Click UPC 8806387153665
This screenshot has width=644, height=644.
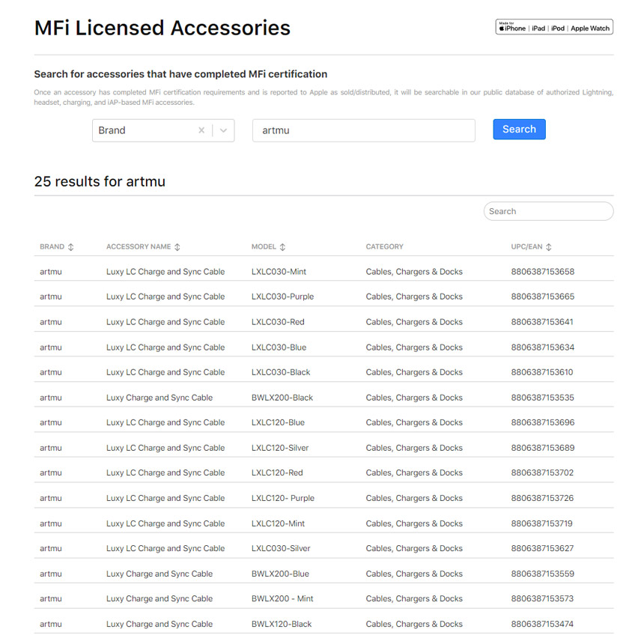[x=543, y=297]
